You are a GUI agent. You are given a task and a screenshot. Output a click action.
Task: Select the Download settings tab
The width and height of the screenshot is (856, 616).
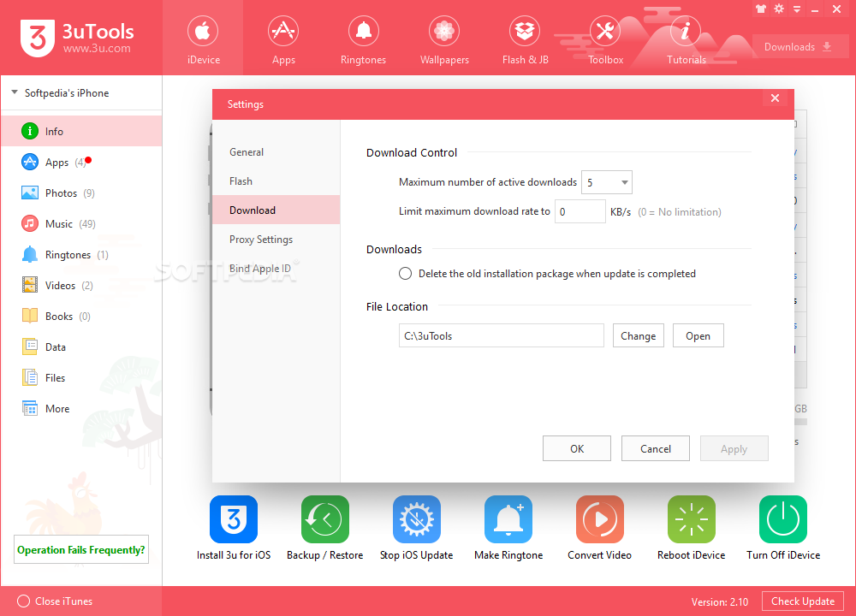[x=276, y=210]
